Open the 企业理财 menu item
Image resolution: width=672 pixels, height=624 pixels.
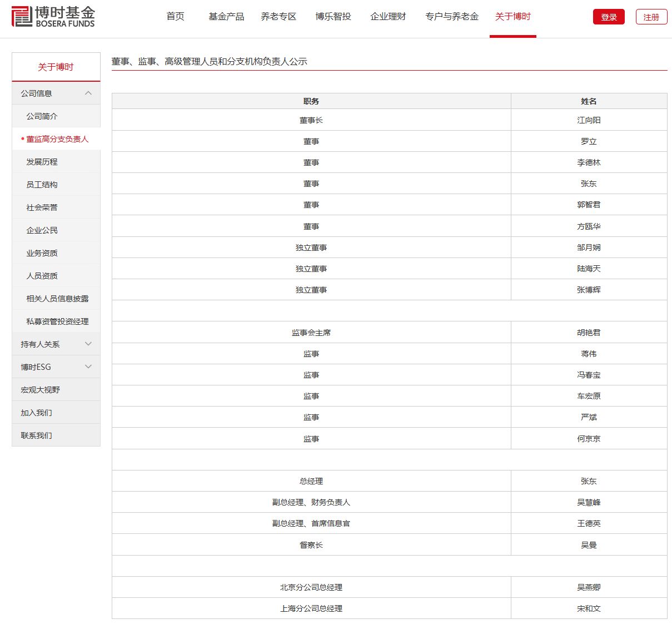click(388, 17)
